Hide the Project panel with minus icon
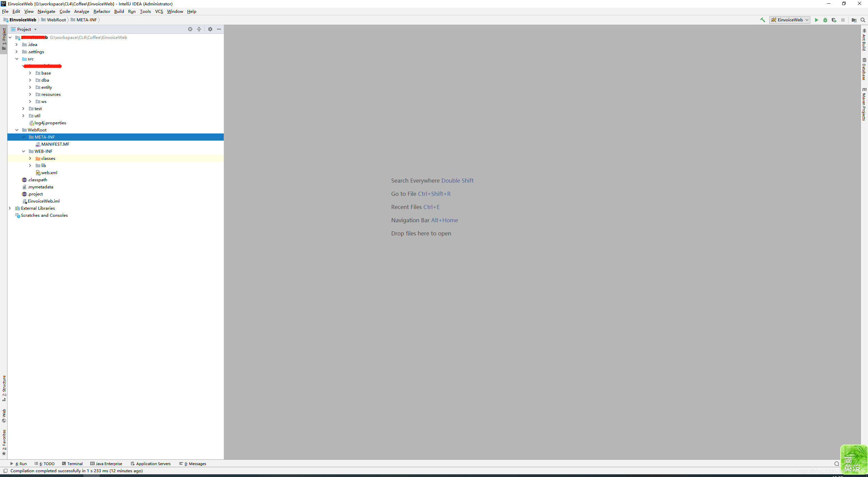Viewport: 868px width, 477px height. pyautogui.click(x=219, y=29)
